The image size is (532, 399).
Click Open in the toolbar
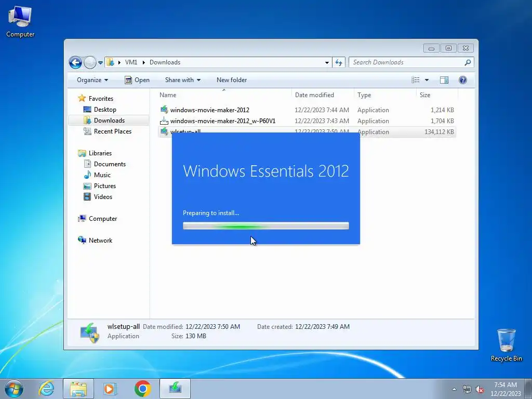[137, 79]
